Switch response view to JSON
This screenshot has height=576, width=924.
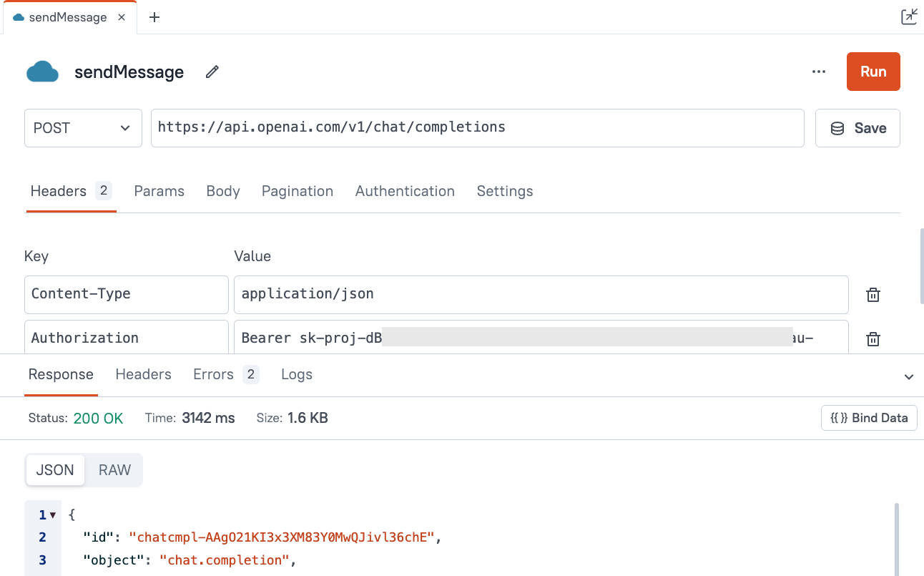(x=55, y=470)
